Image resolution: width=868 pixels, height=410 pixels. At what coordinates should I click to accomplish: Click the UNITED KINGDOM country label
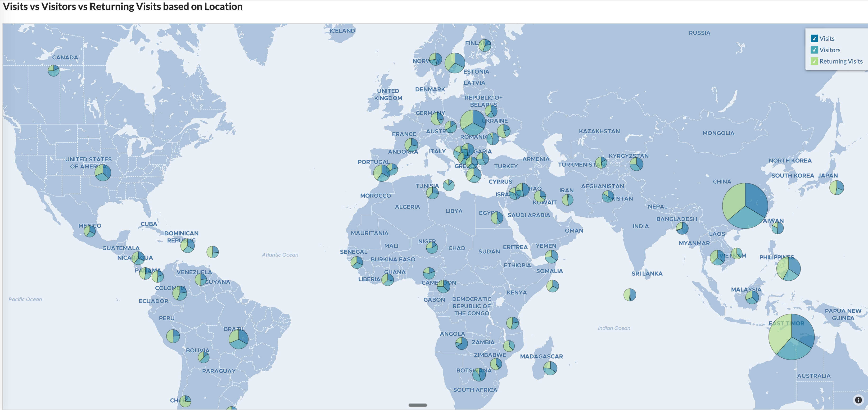[x=388, y=94]
